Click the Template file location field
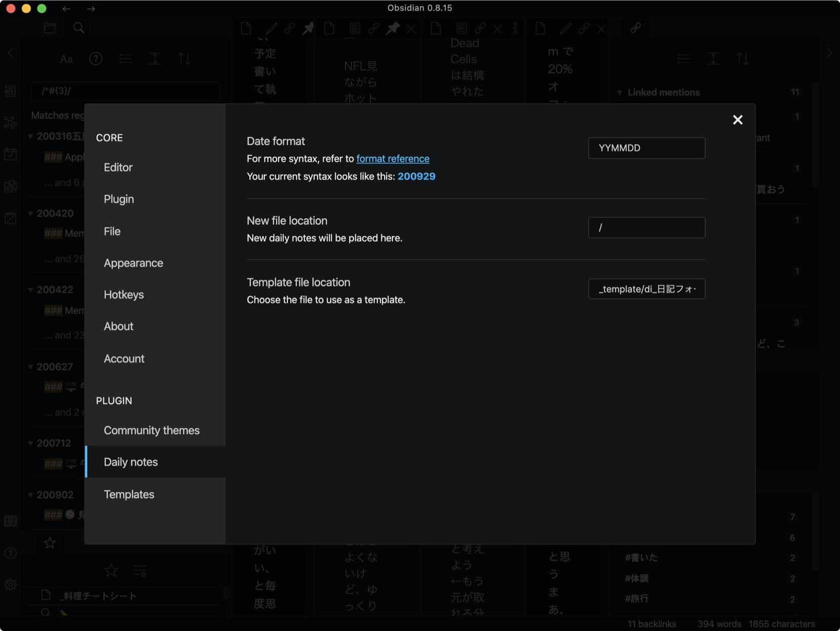 coord(646,289)
